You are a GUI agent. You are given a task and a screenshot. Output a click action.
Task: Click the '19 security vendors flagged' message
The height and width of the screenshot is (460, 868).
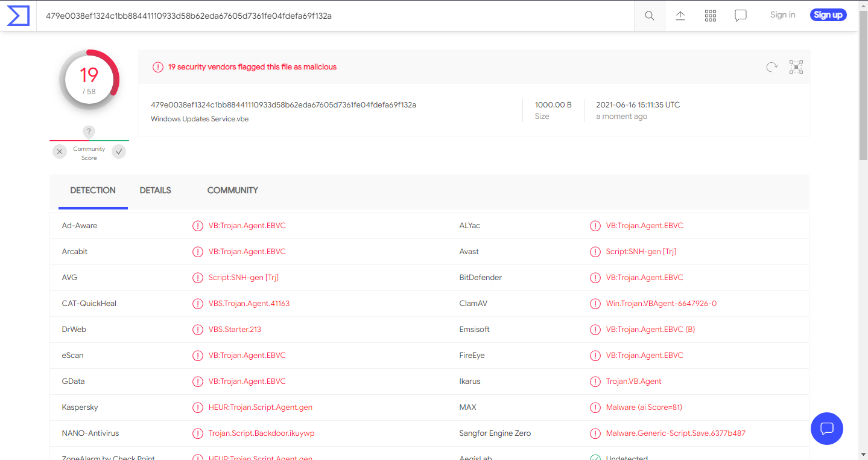(252, 67)
